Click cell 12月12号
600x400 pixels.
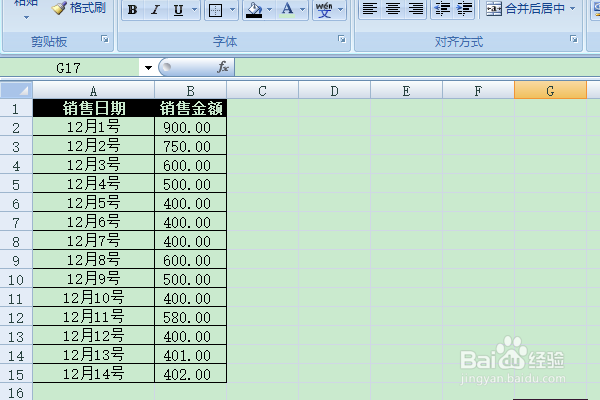[x=94, y=336]
